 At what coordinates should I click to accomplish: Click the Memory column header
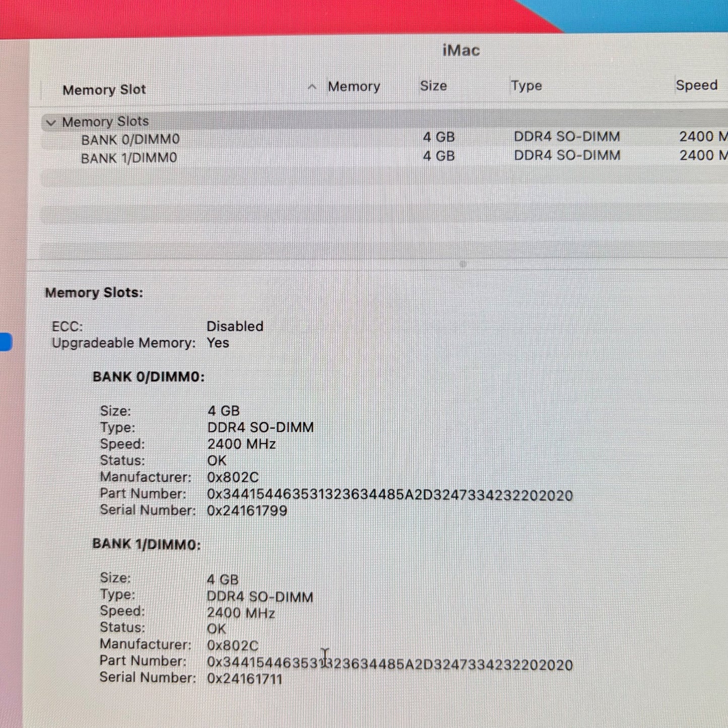(354, 86)
